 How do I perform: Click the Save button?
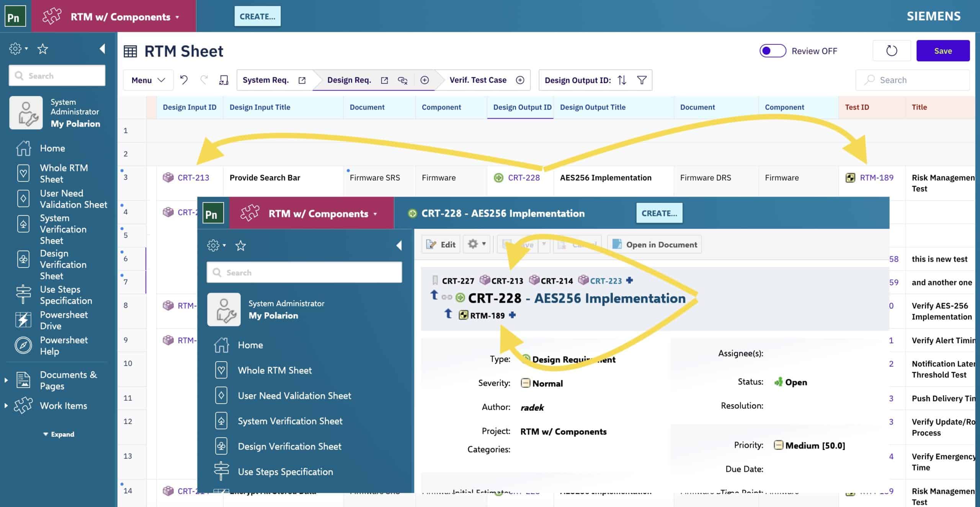tap(943, 51)
